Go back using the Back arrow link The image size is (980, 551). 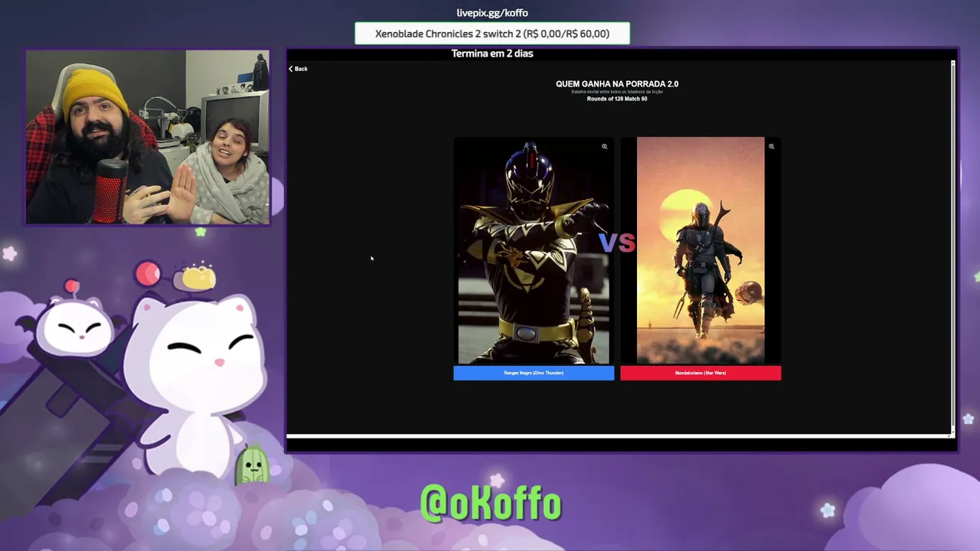pyautogui.click(x=298, y=69)
